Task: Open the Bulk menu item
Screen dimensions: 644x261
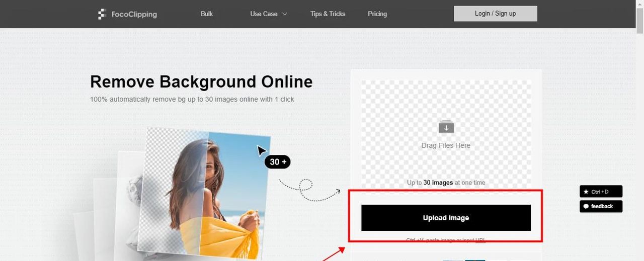Action: (x=207, y=14)
